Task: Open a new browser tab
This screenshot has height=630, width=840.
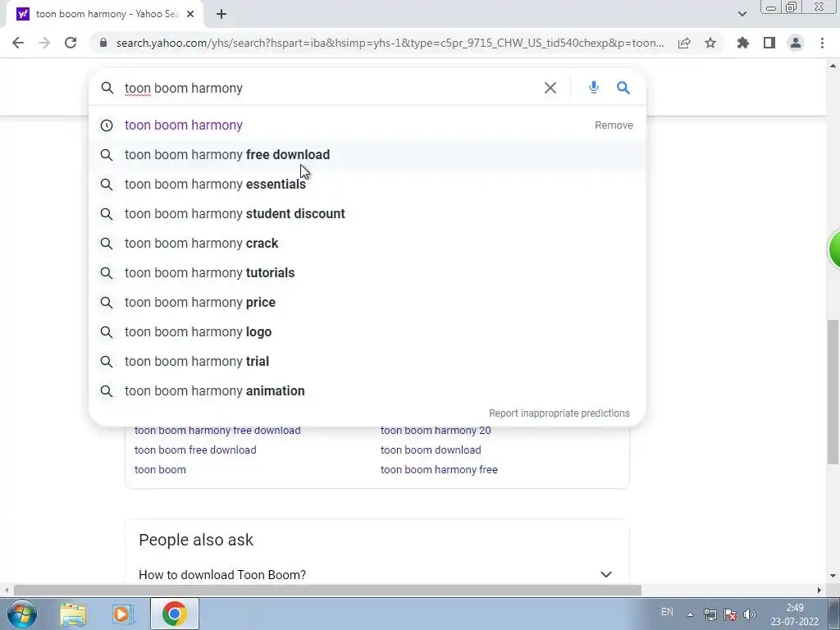Action: pos(221,14)
